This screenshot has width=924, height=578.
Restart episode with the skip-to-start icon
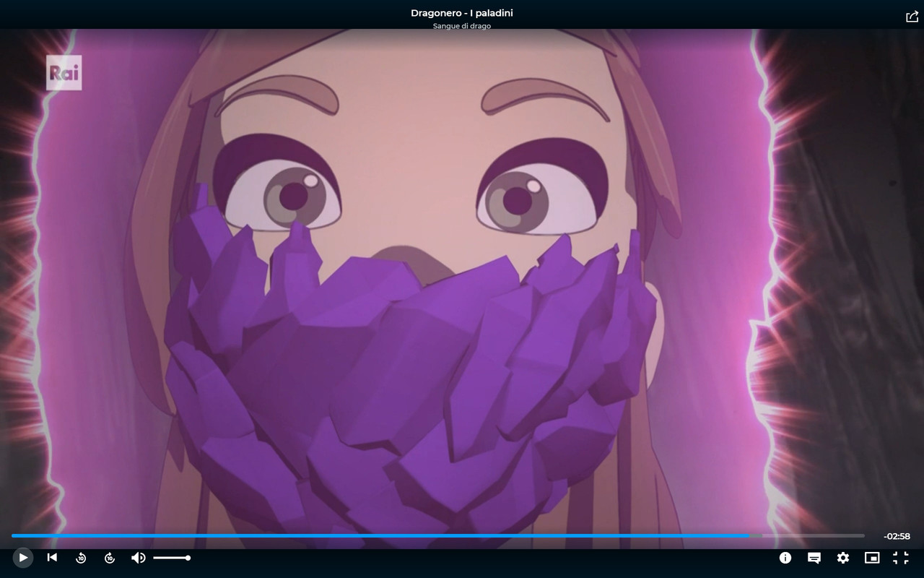pyautogui.click(x=52, y=558)
